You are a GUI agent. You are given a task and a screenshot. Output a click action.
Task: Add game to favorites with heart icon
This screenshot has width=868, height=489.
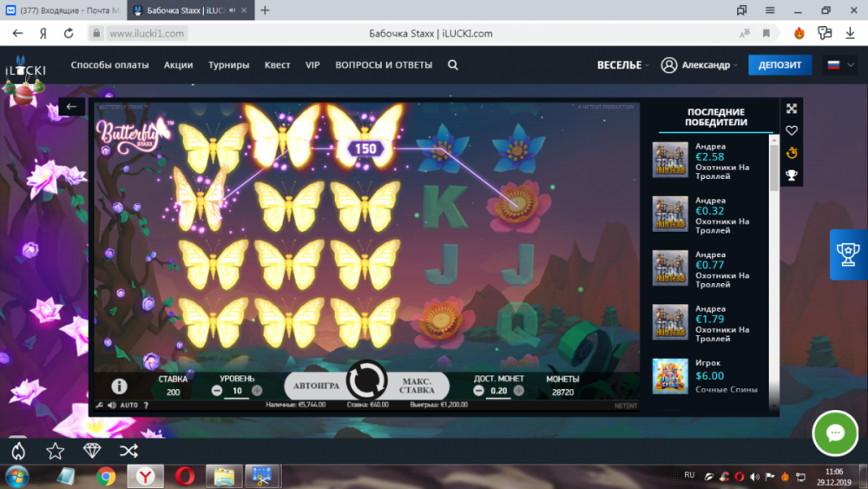792,131
